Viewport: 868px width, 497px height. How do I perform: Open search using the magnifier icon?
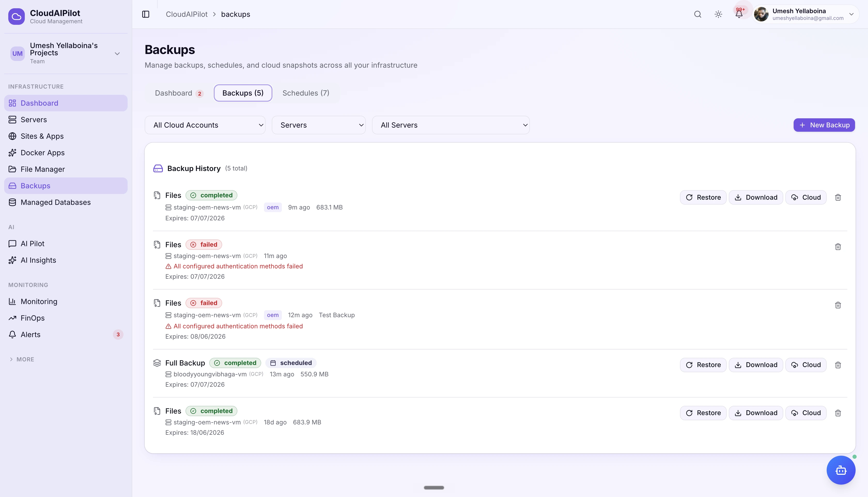coord(698,14)
